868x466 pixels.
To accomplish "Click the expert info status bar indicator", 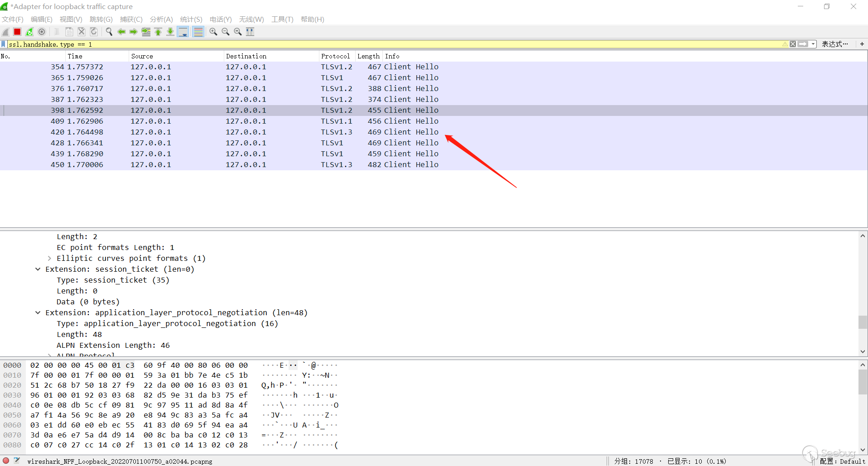I will point(6,461).
